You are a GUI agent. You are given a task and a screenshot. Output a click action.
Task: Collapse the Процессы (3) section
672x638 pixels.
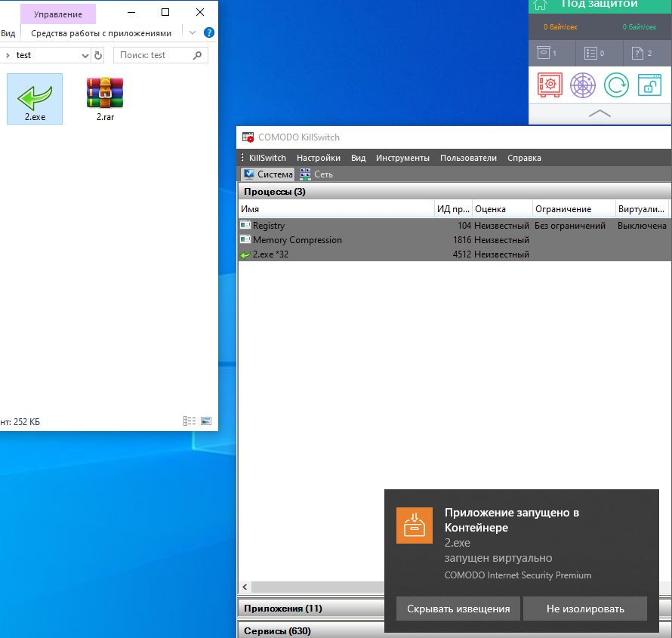tap(455, 192)
